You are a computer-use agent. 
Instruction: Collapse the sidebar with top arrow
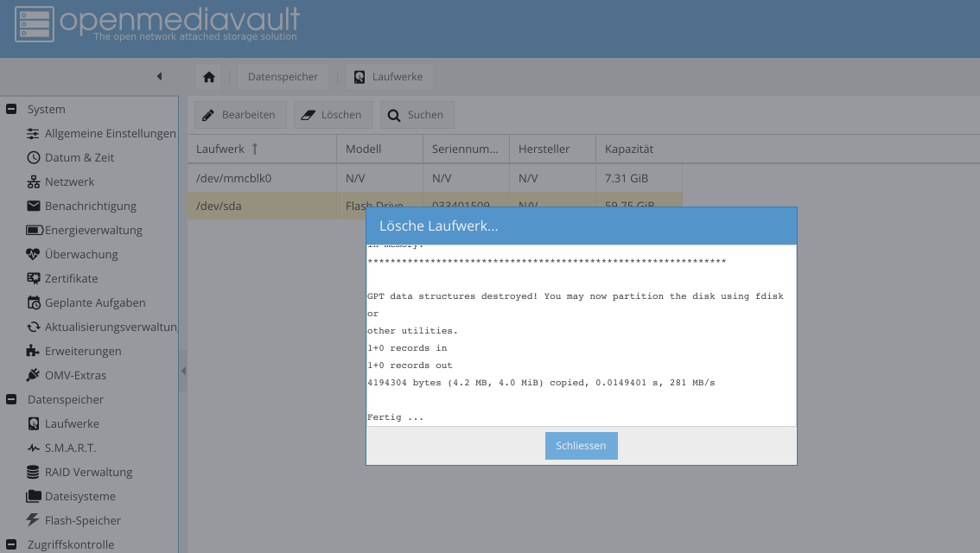[x=159, y=76]
